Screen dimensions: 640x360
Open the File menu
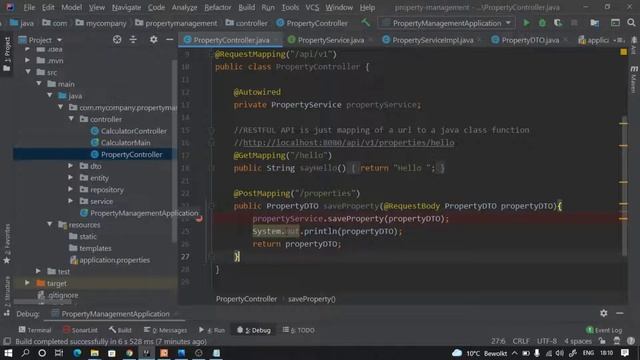tap(29, 7)
